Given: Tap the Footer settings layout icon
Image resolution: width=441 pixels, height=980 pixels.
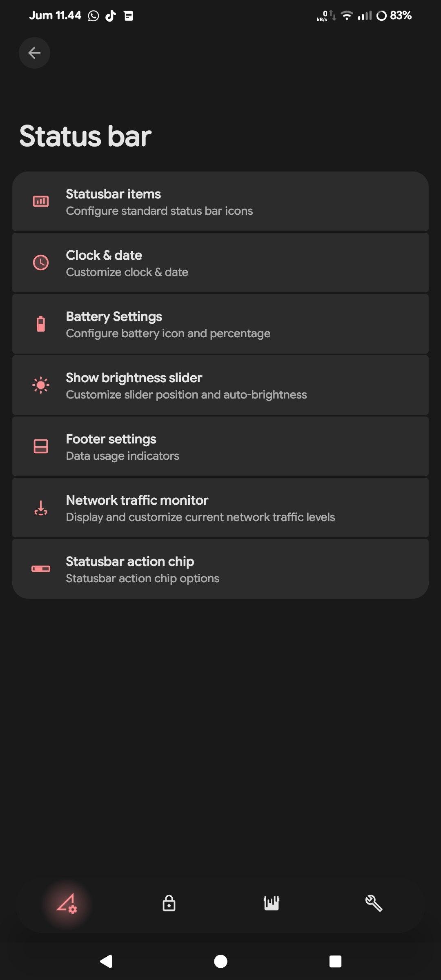Looking at the screenshot, I should coord(41,446).
